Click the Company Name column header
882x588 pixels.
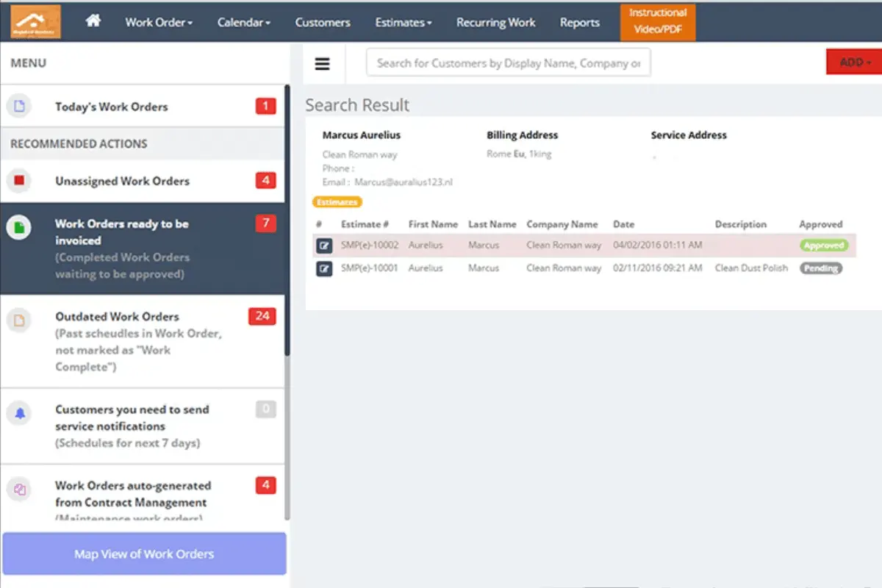(562, 224)
